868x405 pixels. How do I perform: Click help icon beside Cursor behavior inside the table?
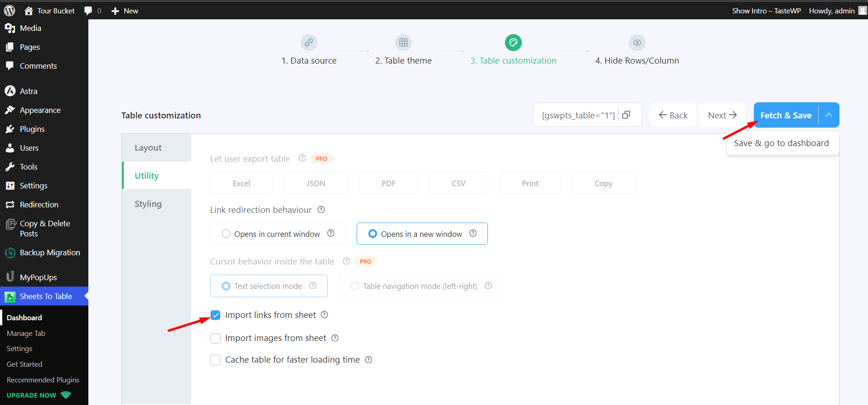[x=347, y=261]
